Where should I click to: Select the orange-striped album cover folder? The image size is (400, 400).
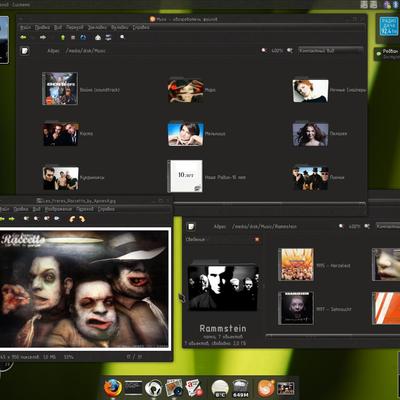click(386, 308)
